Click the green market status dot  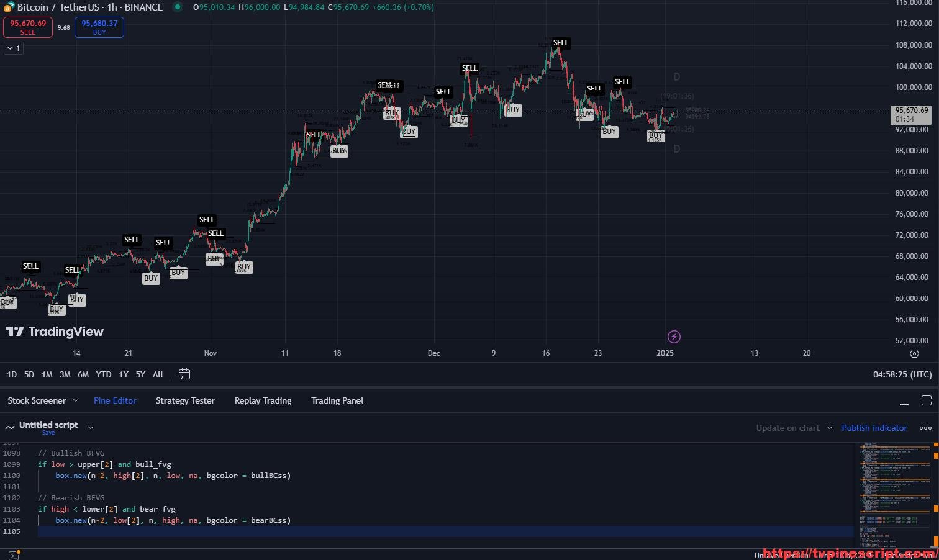point(178,7)
